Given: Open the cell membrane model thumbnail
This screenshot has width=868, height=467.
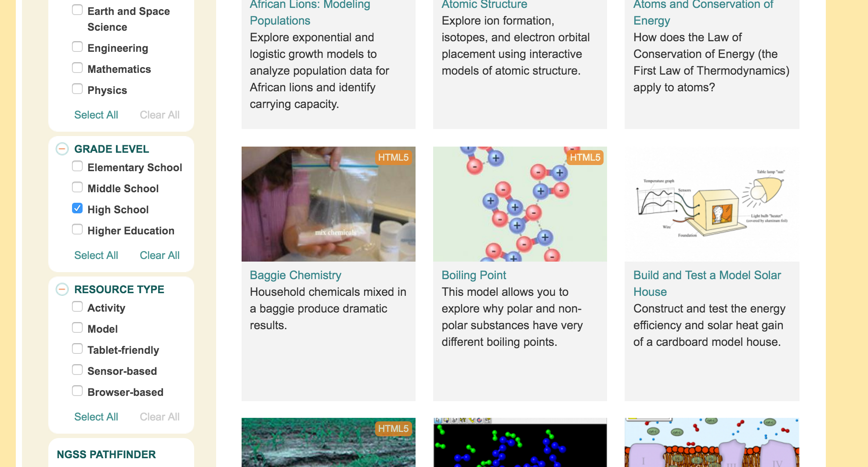Looking at the screenshot, I should [712, 442].
